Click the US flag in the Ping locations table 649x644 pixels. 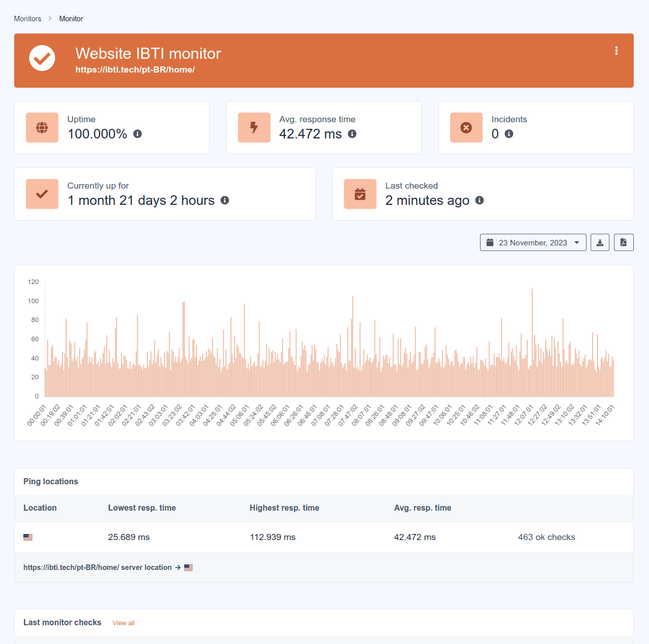(28, 537)
